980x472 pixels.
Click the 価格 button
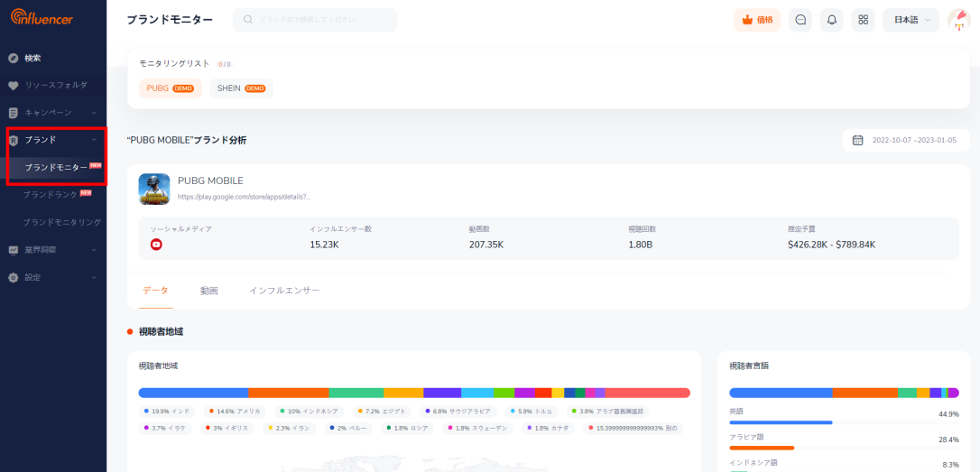757,20
